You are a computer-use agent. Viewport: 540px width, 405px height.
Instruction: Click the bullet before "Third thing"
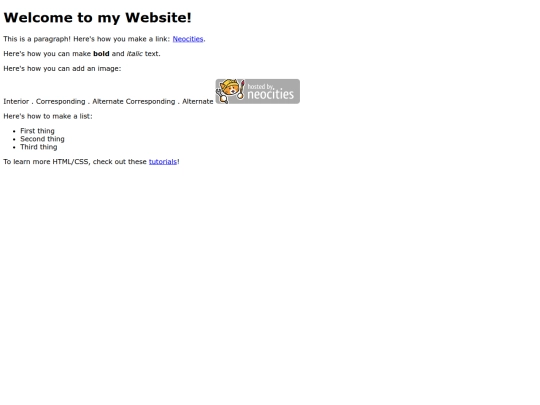pyautogui.click(x=14, y=147)
